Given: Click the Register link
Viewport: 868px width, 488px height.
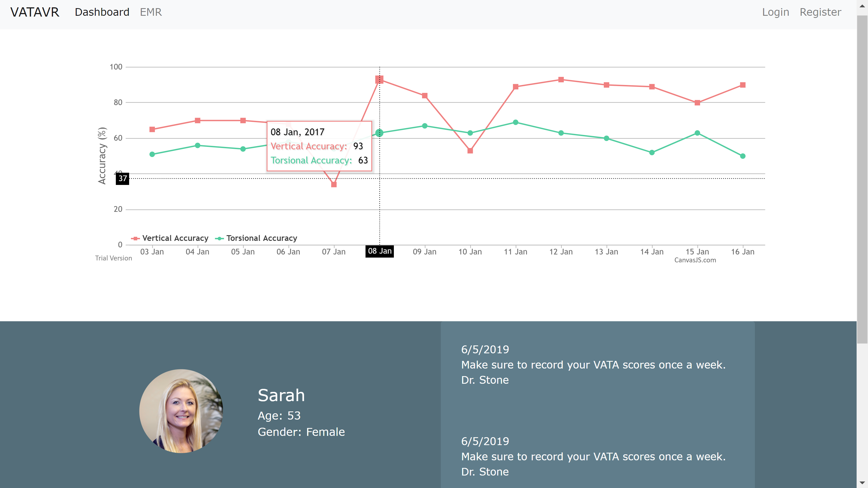Looking at the screenshot, I should coord(820,12).
